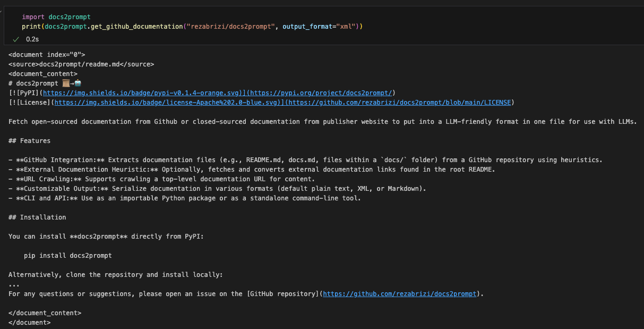Click the 'import docs2prompt' code line

(x=56, y=17)
